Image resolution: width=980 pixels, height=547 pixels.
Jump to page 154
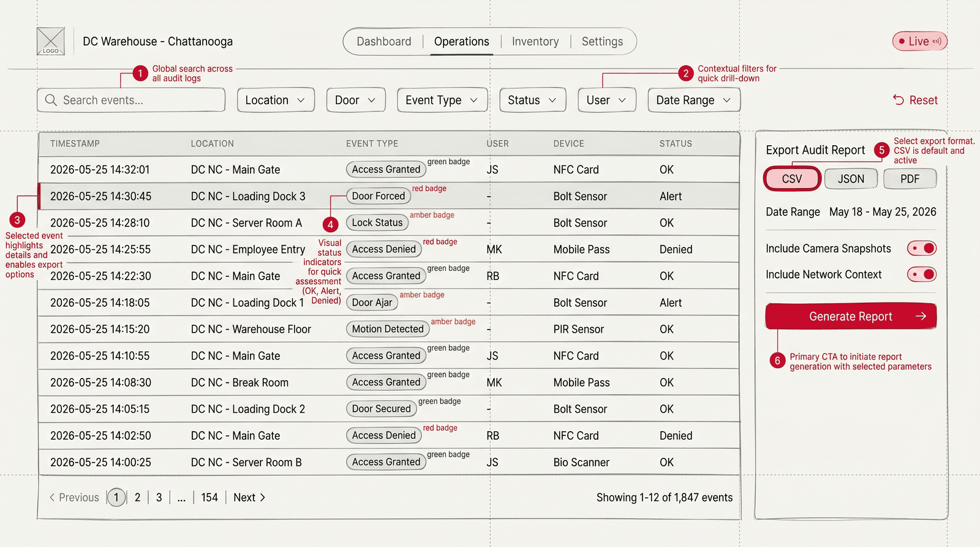[x=209, y=497]
